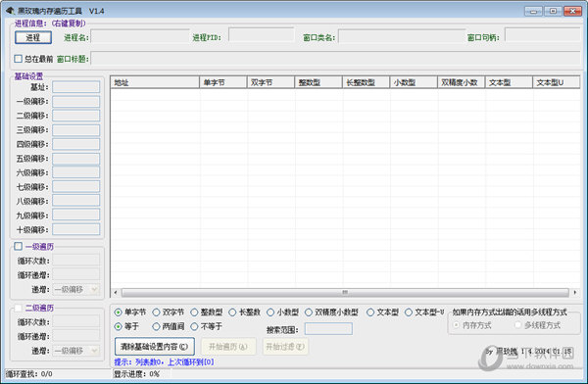
Task: Sort by the 地址 column header
Action: click(x=155, y=82)
